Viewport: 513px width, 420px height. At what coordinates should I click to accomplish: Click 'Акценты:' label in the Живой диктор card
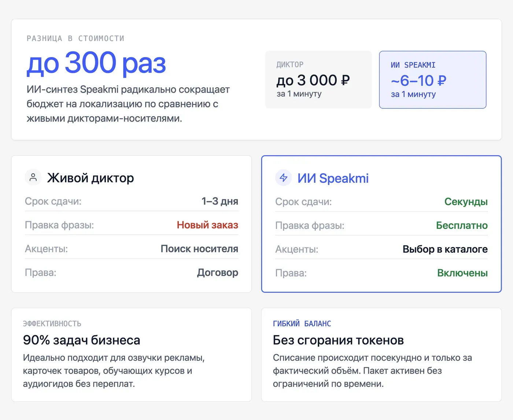coord(46,249)
